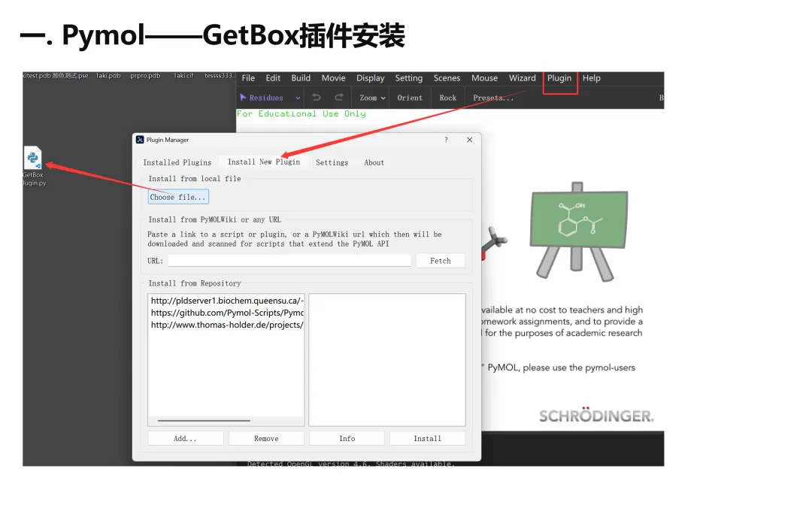812x508 pixels.
Task: Click the Install button
Action: (427, 439)
